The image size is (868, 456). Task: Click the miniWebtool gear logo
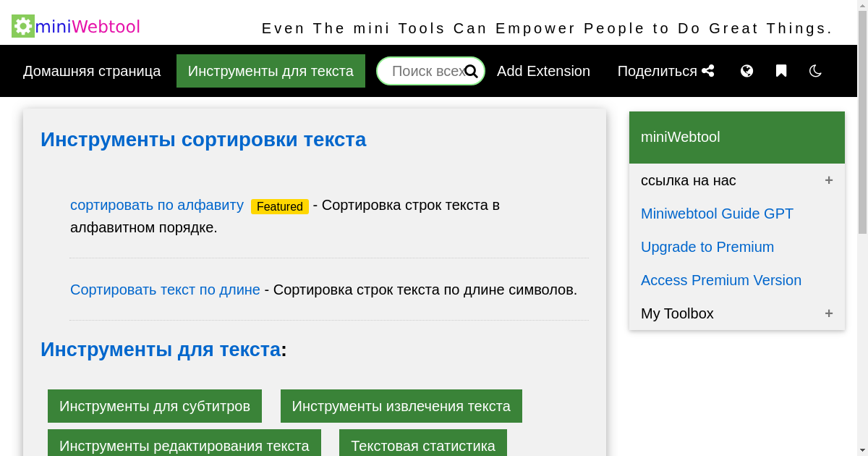pyautogui.click(x=22, y=26)
